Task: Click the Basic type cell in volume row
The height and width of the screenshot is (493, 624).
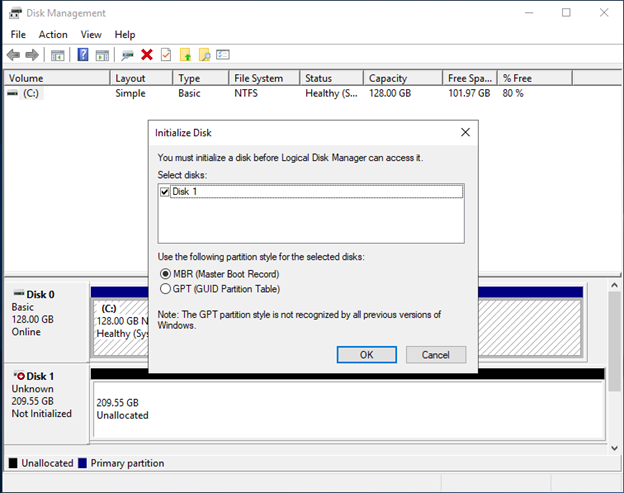Action: click(189, 93)
